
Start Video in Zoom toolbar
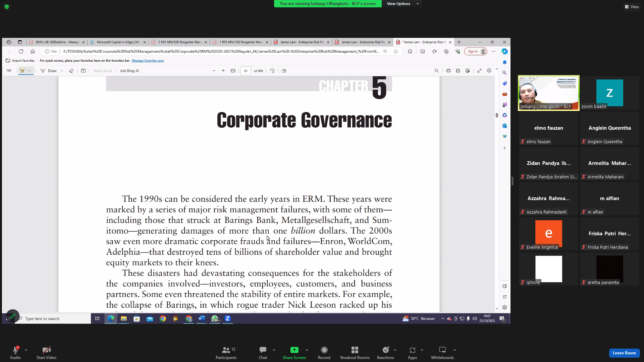(x=46, y=353)
